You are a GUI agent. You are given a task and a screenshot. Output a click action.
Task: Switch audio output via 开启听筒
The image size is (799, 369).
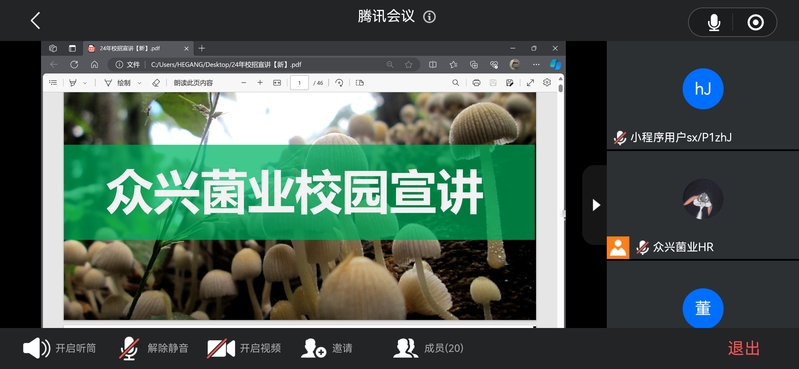tap(59, 349)
